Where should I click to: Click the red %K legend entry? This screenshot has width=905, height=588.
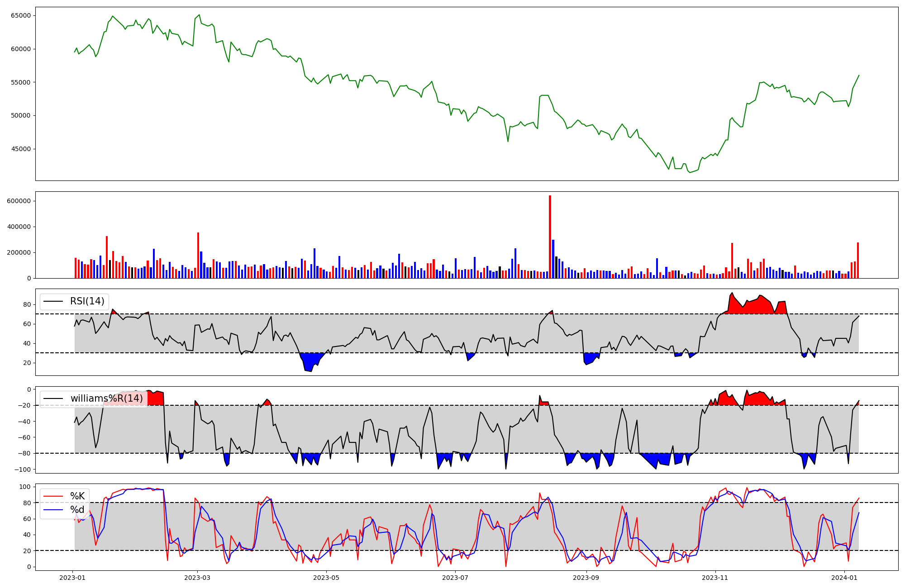[x=77, y=496]
